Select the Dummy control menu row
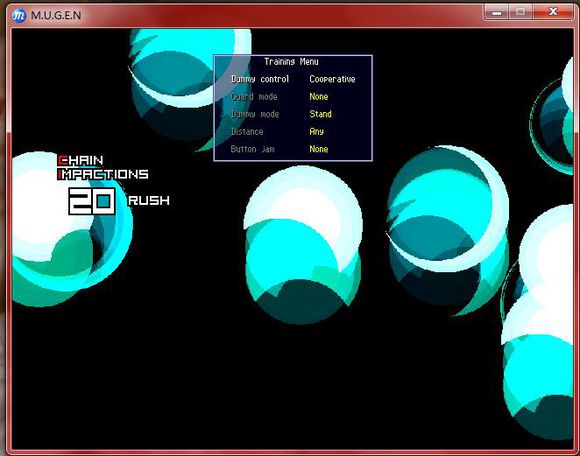 tap(293, 79)
